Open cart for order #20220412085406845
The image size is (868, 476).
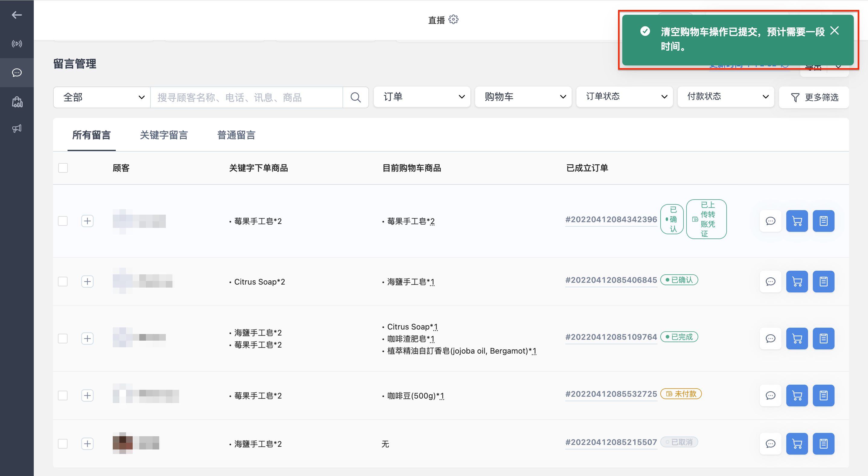(x=797, y=282)
